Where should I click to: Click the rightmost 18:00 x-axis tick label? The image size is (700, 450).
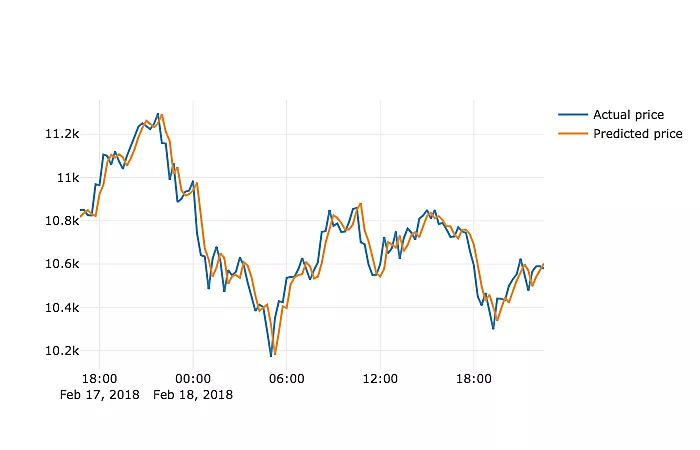point(474,379)
